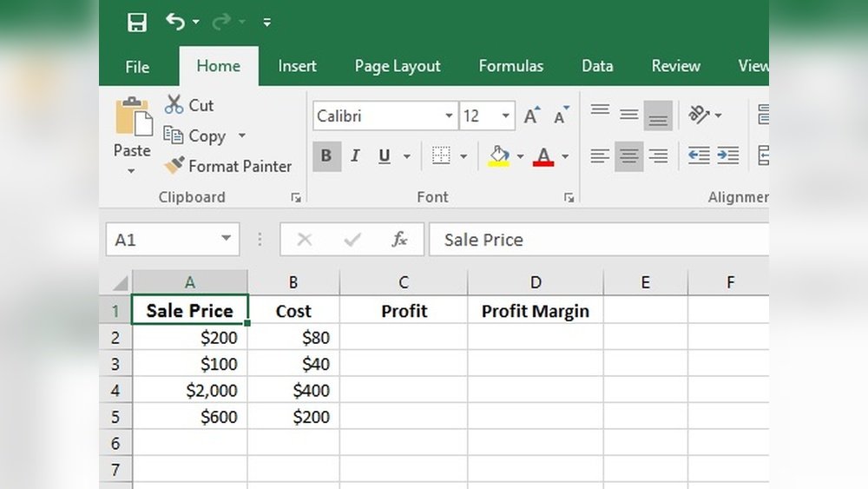Toggle Align Left

point(600,156)
